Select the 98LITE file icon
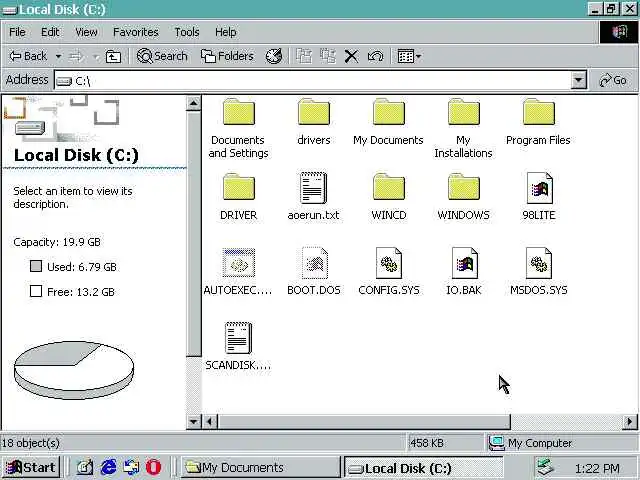 point(539,188)
